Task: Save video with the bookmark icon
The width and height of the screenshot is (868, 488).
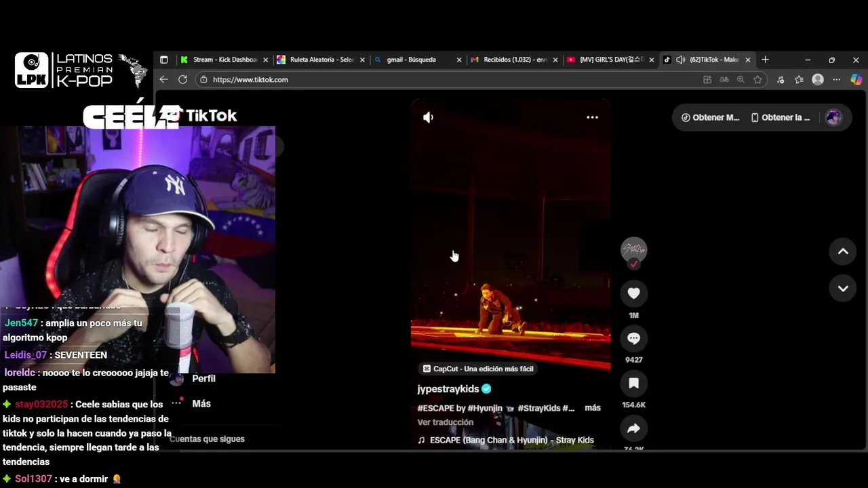Action: [633, 383]
